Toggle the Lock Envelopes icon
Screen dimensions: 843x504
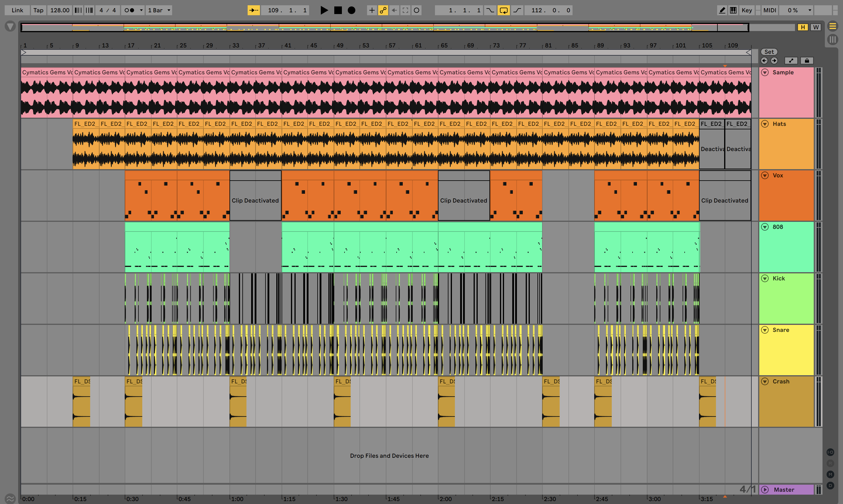pyautogui.click(x=807, y=61)
